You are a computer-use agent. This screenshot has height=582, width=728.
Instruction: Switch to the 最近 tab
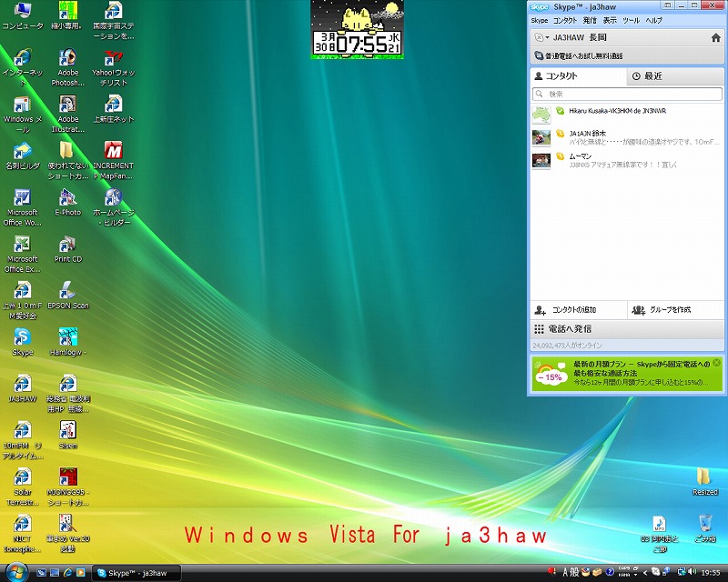pos(675,76)
